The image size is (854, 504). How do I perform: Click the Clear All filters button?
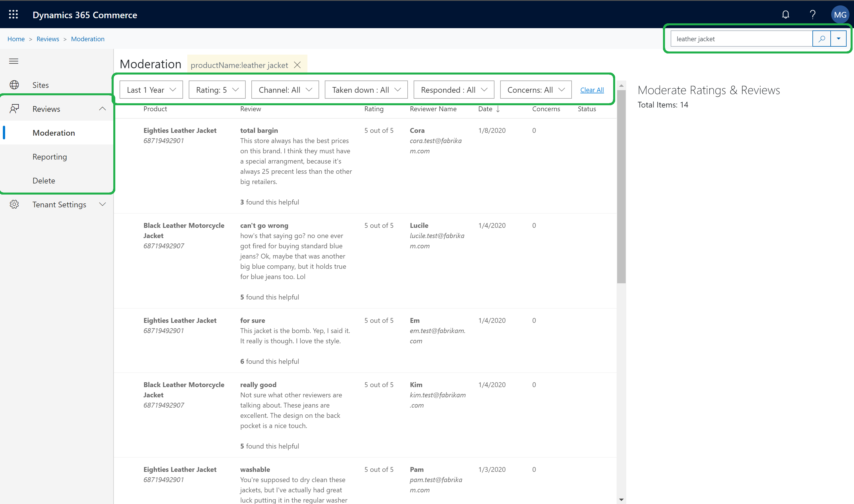[592, 89]
